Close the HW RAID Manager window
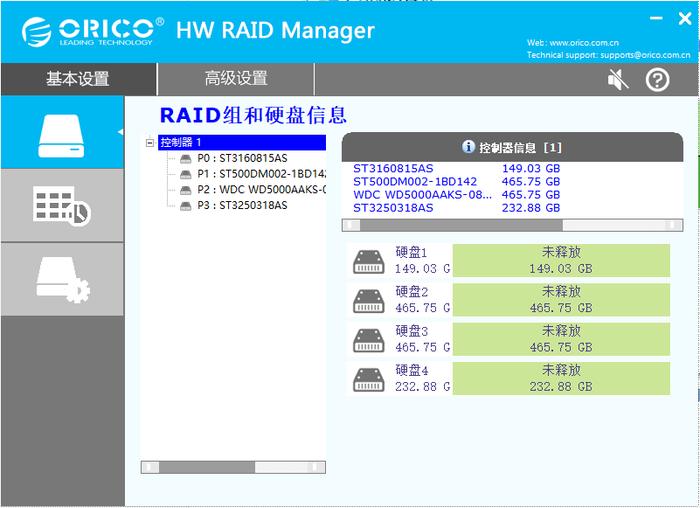700x508 pixels. [685, 18]
